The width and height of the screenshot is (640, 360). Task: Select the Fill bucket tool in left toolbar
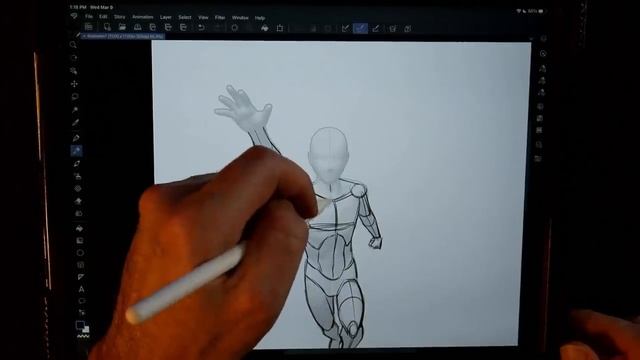tap(79, 229)
